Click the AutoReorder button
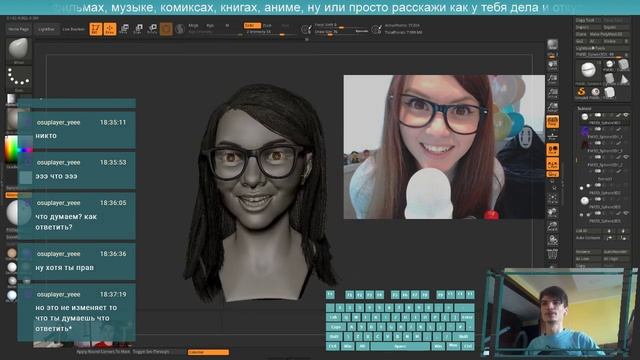 point(616,252)
